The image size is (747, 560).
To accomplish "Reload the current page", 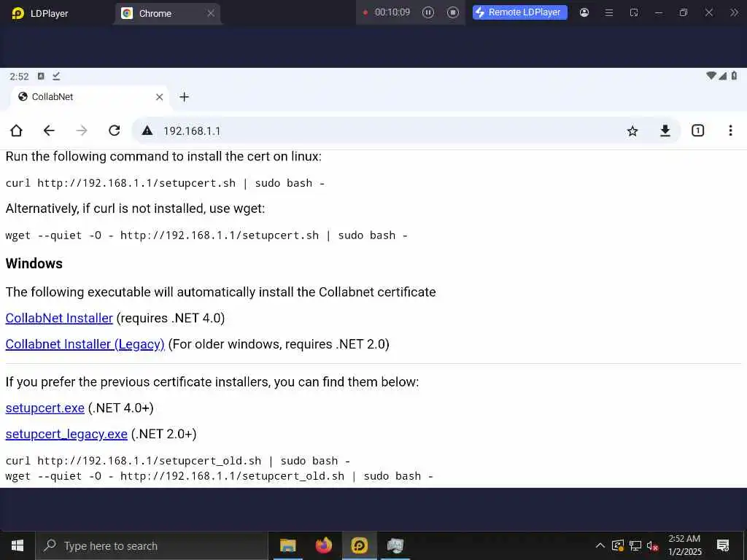I will (115, 131).
